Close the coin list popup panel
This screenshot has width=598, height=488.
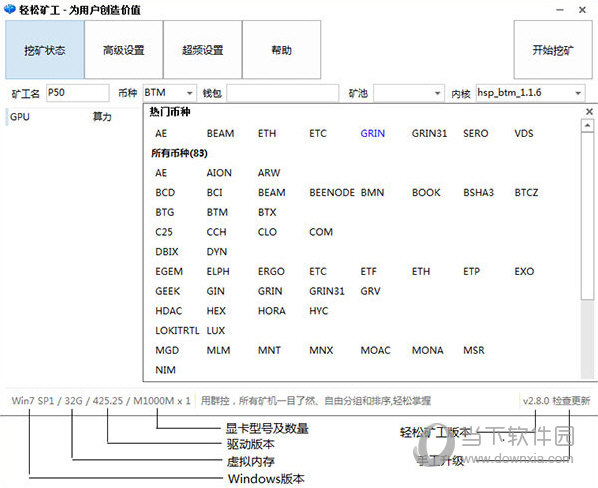click(589, 111)
